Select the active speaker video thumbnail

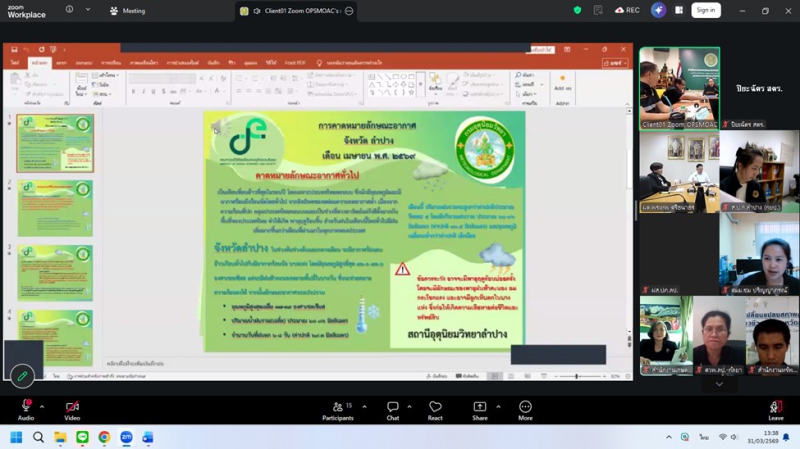679,88
